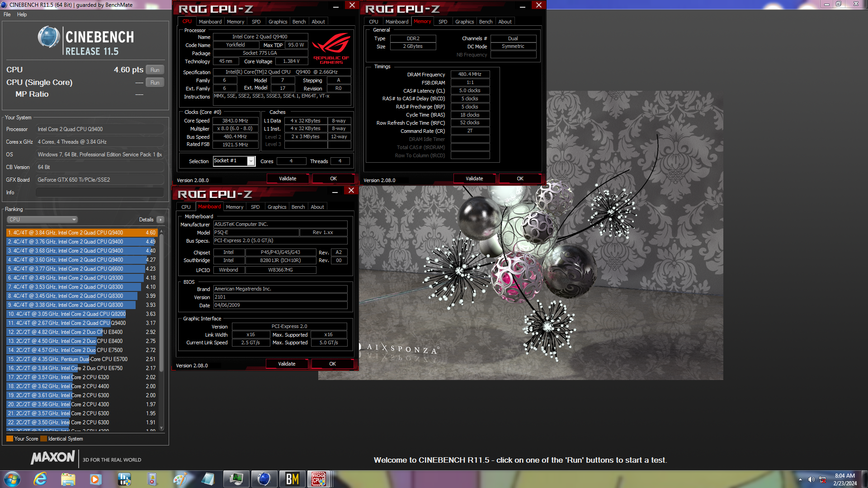Click the BIOS Date field 04/06/2009
This screenshot has height=488, width=868.
click(280, 305)
